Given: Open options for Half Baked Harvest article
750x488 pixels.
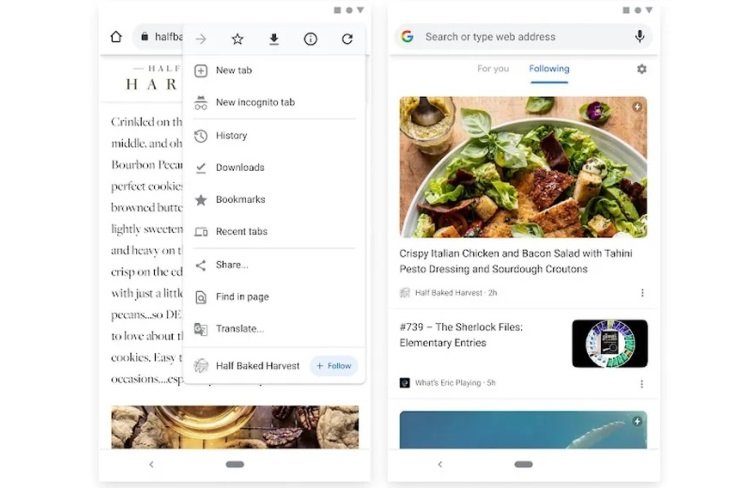Looking at the screenshot, I should 642,293.
